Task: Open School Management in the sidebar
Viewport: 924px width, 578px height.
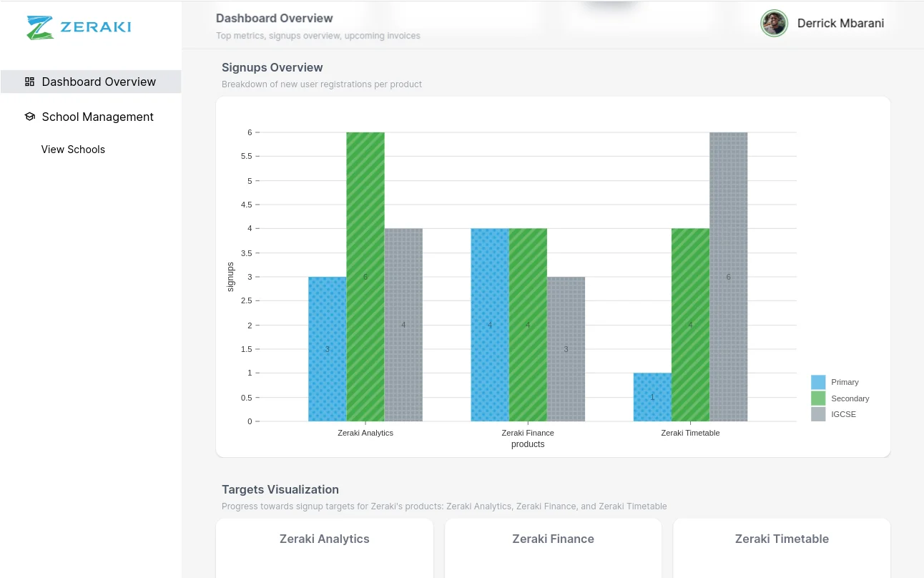Action: click(x=91, y=117)
